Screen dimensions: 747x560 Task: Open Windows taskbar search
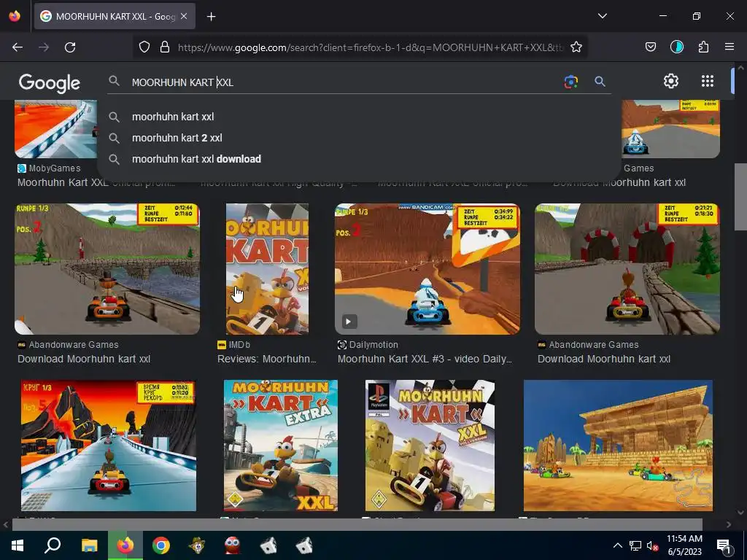(53, 545)
